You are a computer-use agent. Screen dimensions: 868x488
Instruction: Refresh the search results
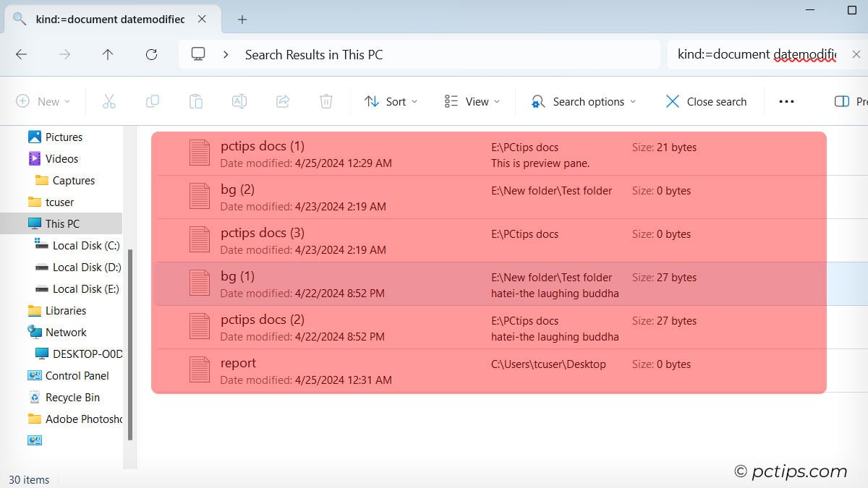click(x=151, y=54)
